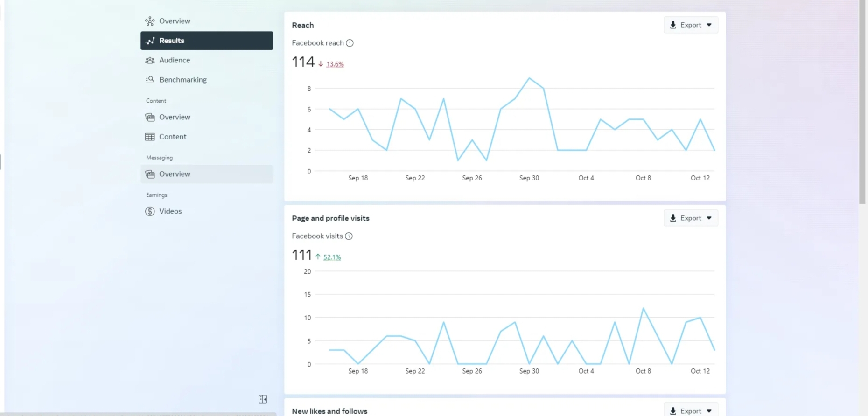The height and width of the screenshot is (416, 868).
Task: Open the Audience people icon
Action: (150, 60)
